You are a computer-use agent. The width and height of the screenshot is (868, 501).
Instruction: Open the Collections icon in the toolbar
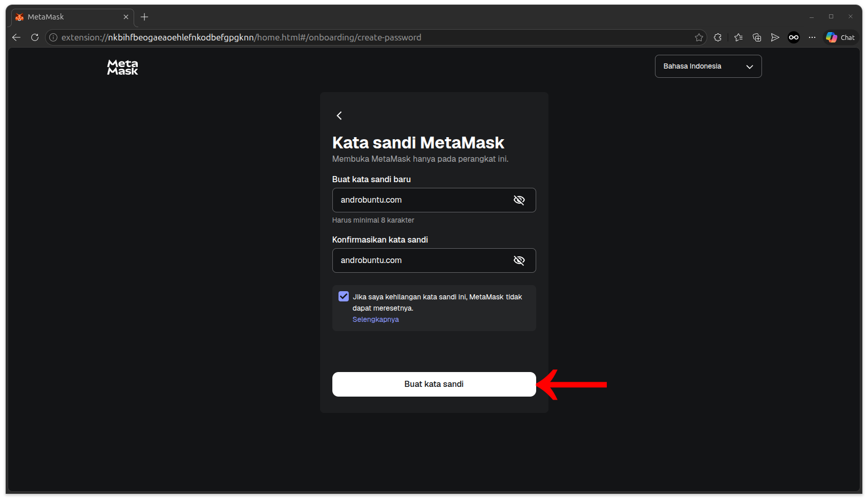click(x=757, y=37)
